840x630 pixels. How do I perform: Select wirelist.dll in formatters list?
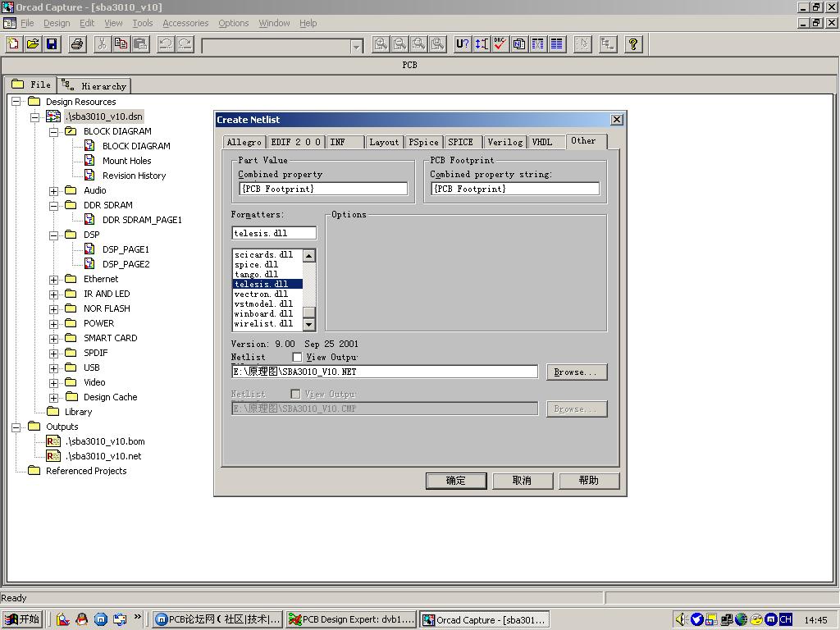263,323
